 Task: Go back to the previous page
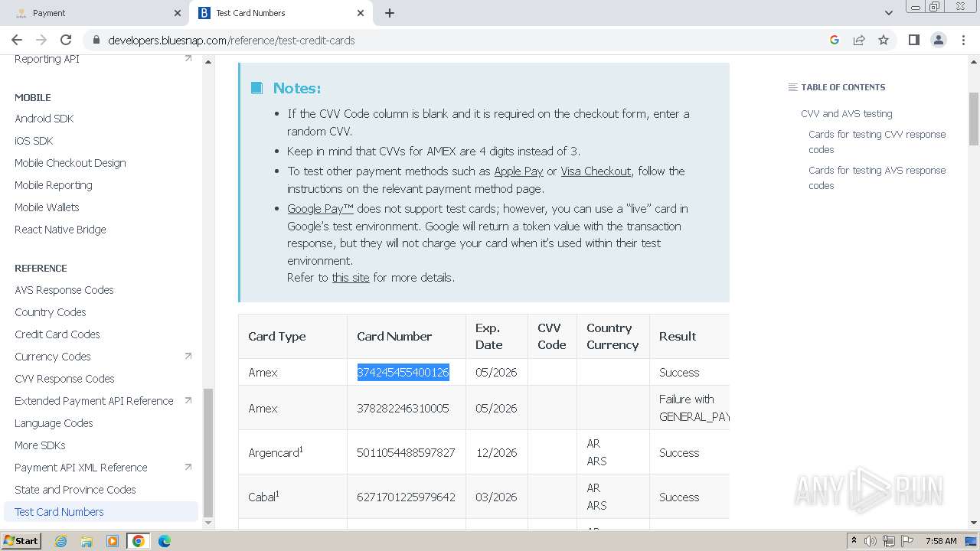[x=17, y=40]
